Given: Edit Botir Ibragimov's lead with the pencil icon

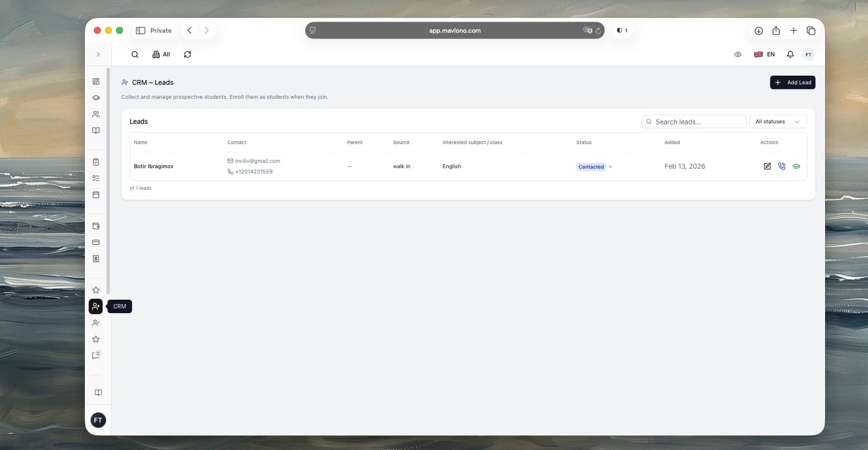Looking at the screenshot, I should click(767, 166).
